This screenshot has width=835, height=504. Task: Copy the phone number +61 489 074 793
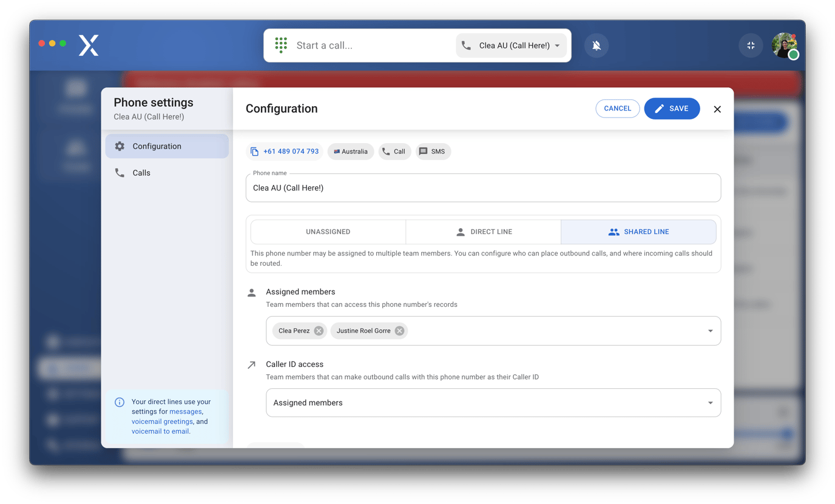pos(255,151)
